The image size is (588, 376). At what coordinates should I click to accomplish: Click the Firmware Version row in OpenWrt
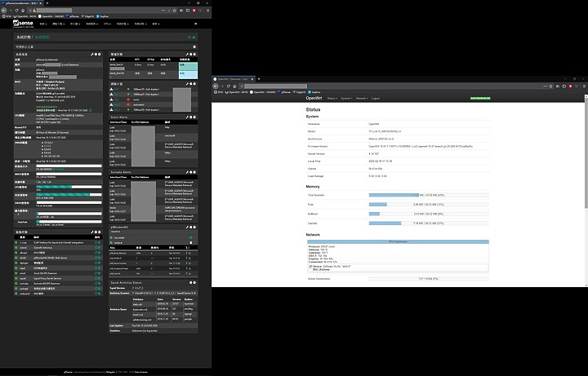(398, 147)
